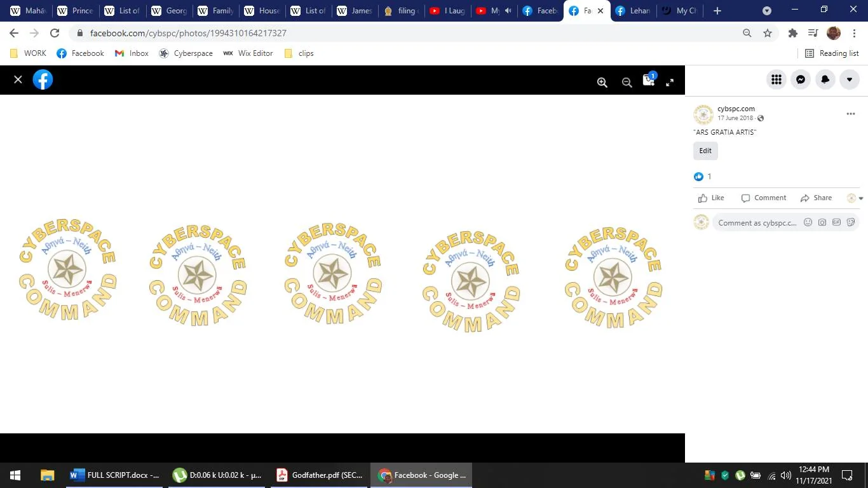
Task: View who reacted with the like icon
Action: tap(699, 177)
